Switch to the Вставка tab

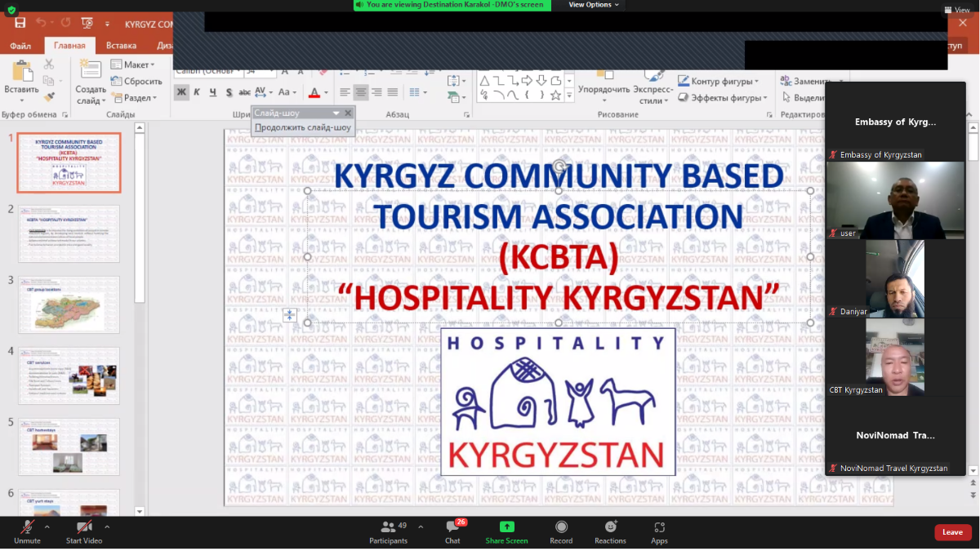coord(121,46)
